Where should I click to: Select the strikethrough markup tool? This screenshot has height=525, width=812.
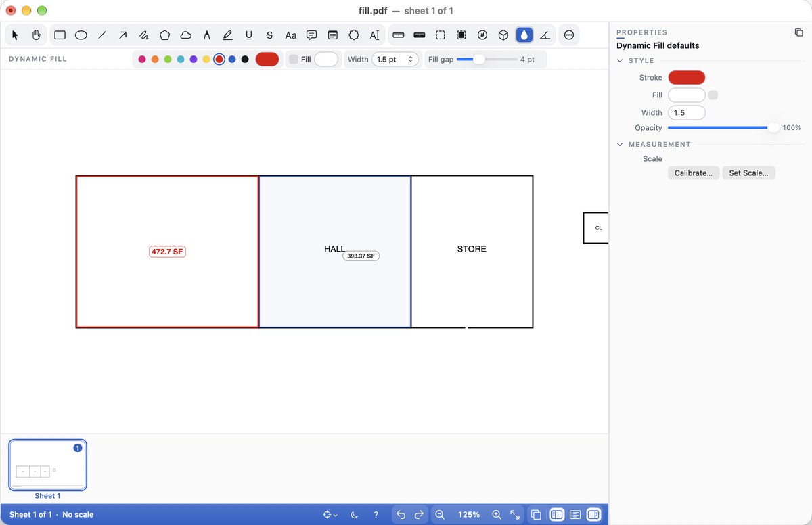(270, 35)
